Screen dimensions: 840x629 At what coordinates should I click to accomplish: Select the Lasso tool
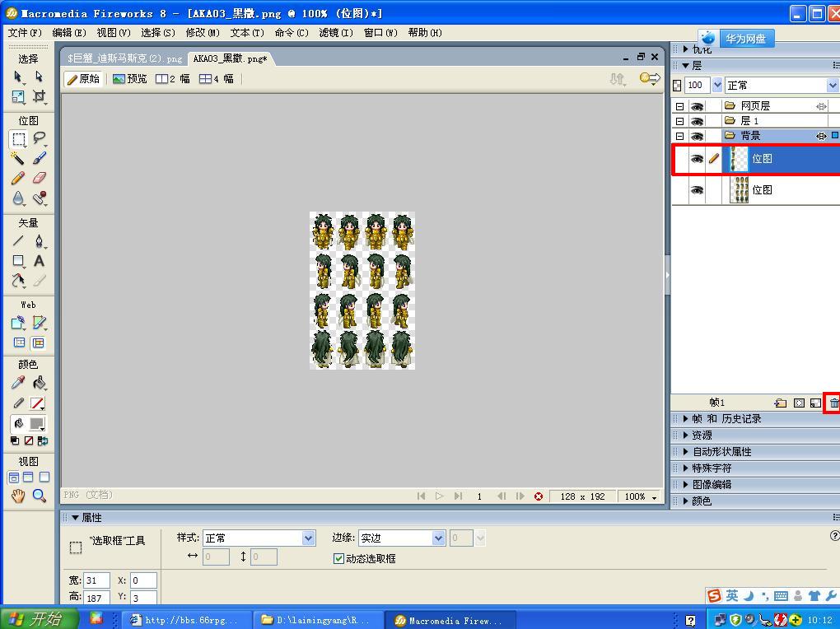[x=39, y=139]
